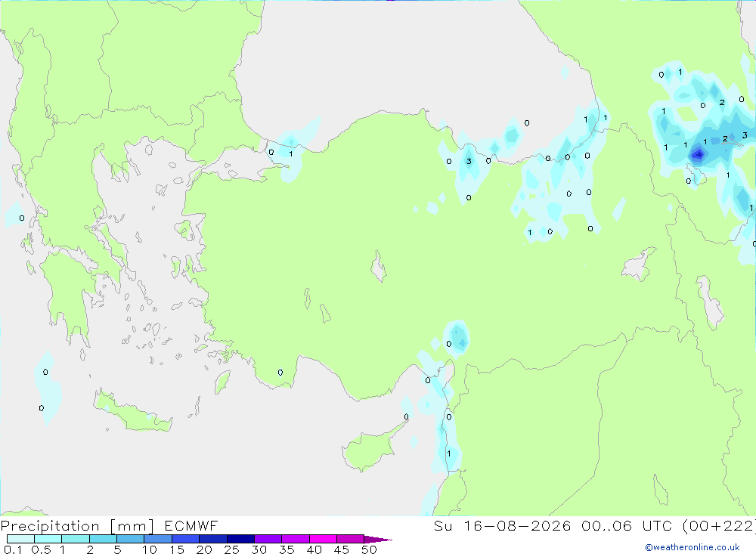Pick the 35–40 mm purple legend swatch
The width and height of the screenshot is (756, 554).
click(x=296, y=539)
